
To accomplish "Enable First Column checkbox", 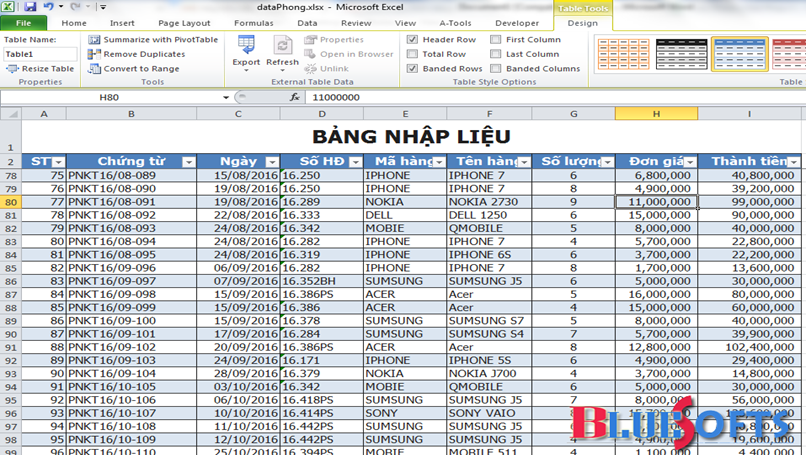I will coord(496,40).
